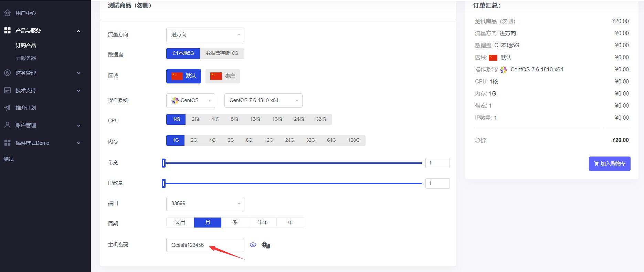This screenshot has width=644, height=272.
Task: Expand the 端口 dropdown showing 33699
Action: (x=205, y=204)
